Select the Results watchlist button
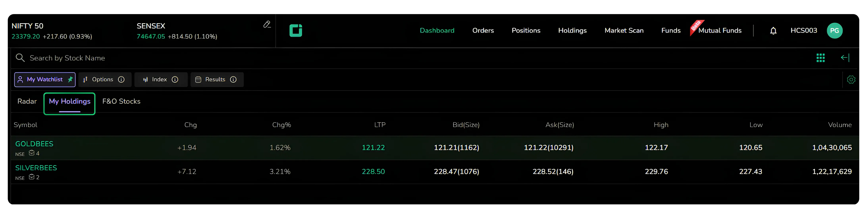868x219 pixels. pos(217,80)
